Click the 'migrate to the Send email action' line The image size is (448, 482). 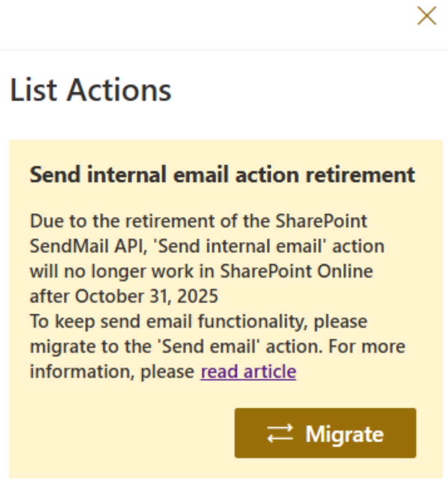click(x=218, y=347)
